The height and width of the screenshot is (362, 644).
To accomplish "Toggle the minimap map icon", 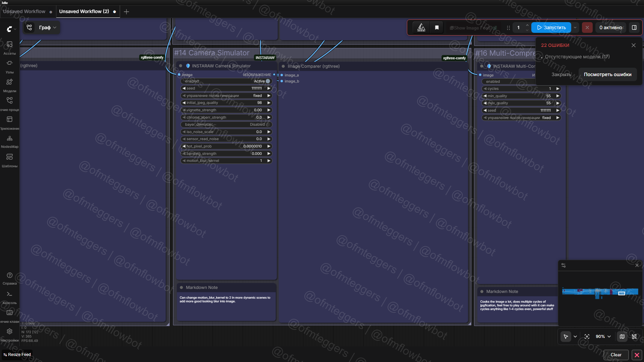I will (622, 337).
